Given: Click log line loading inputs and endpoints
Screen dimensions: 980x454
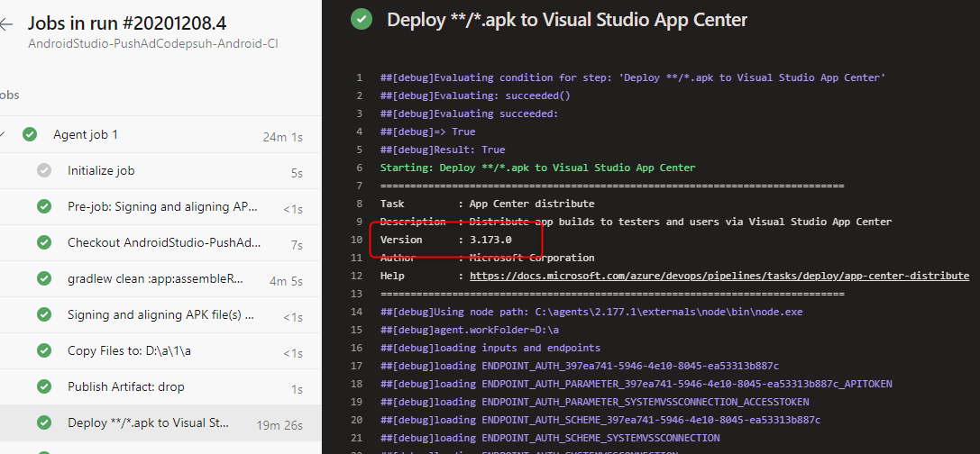Looking at the screenshot, I should tap(490, 348).
